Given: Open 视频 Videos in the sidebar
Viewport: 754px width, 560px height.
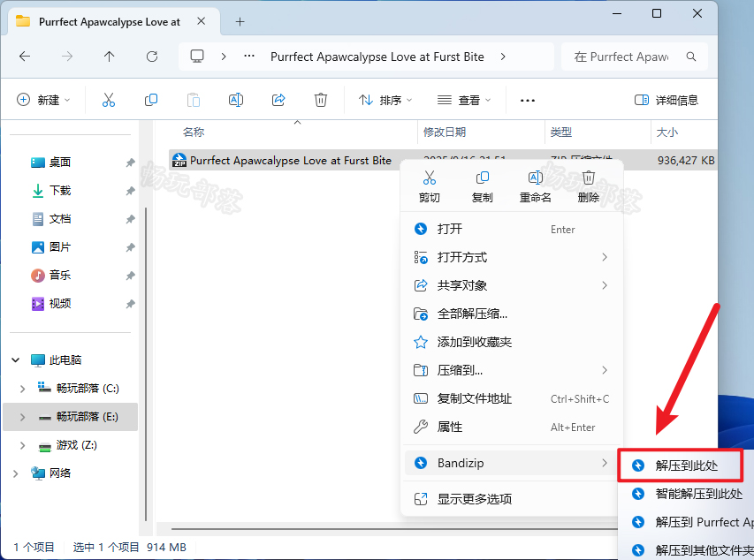Looking at the screenshot, I should click(x=60, y=304).
